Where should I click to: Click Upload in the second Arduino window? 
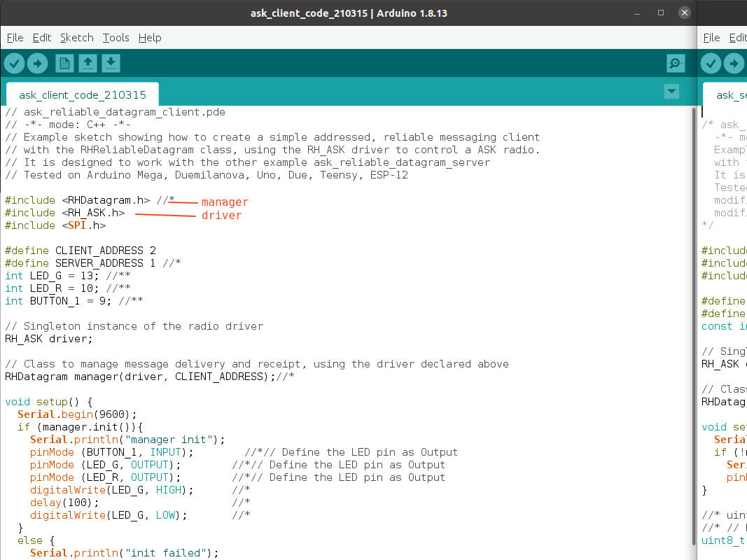click(x=734, y=63)
